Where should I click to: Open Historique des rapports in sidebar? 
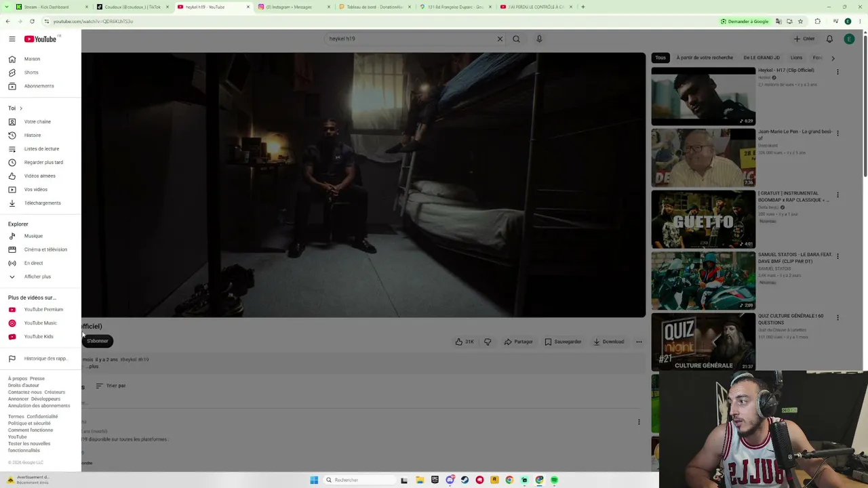tap(45, 359)
